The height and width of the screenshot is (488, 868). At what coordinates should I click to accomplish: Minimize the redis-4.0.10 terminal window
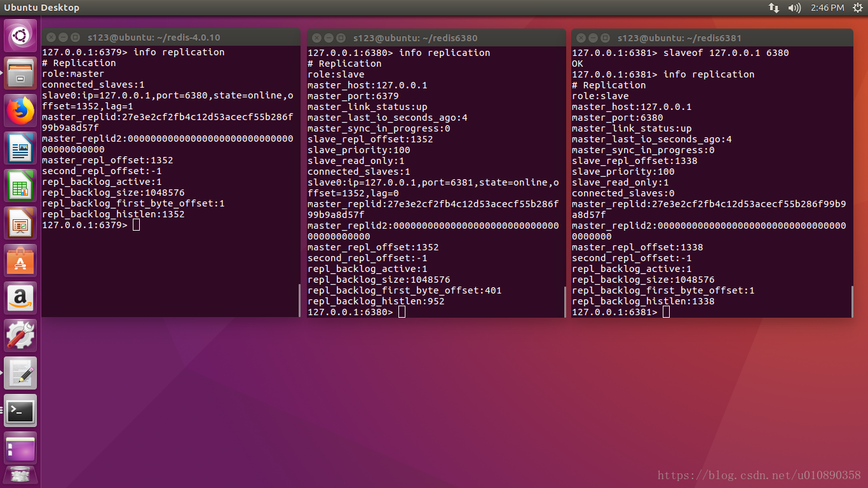point(63,37)
